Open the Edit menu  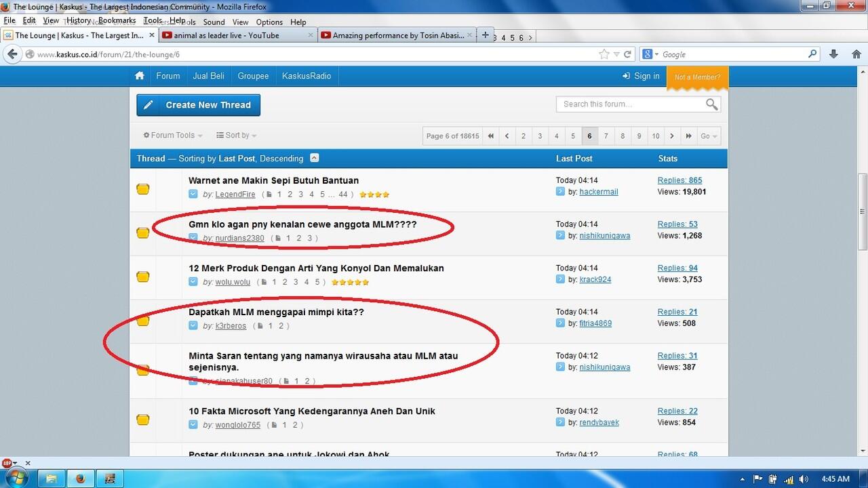(x=29, y=21)
